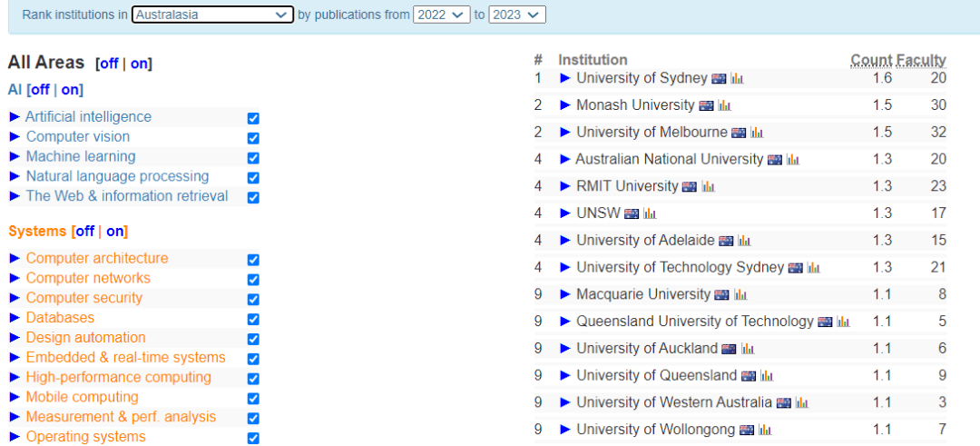The height and width of the screenshot is (446, 980).
Task: Turn Systems areas on
Action: click(115, 232)
